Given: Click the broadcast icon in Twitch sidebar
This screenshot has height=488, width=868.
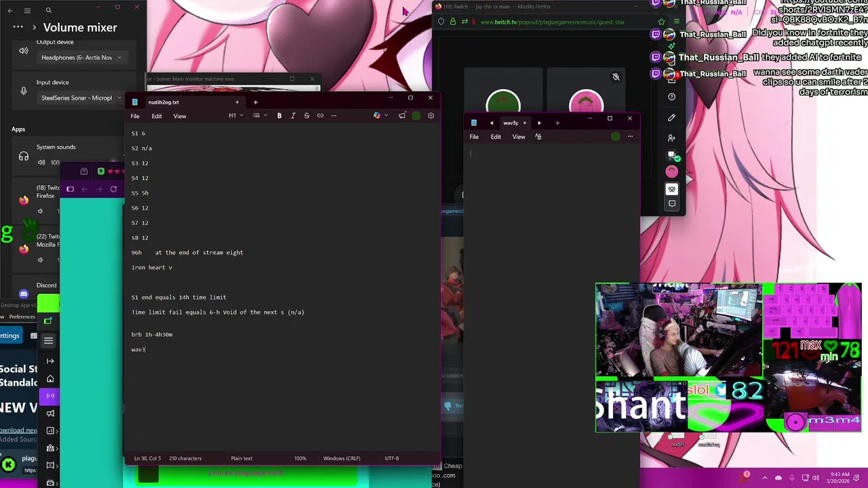Looking at the screenshot, I should coord(671,189).
